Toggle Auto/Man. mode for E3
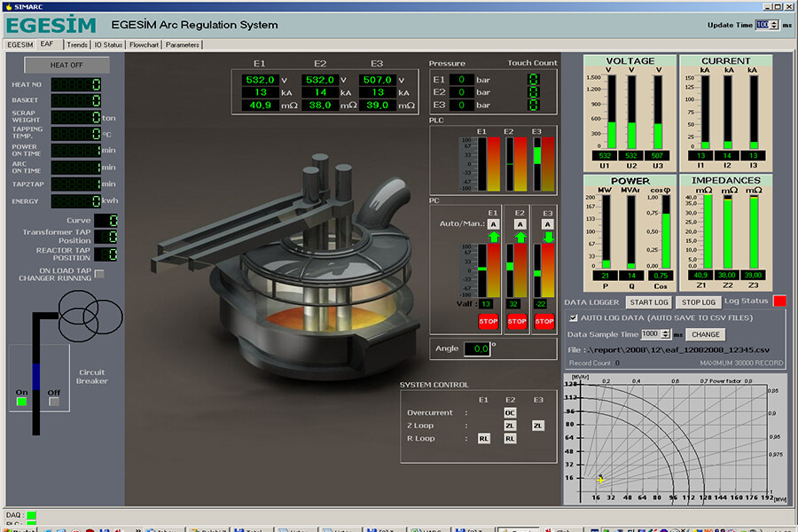The width and height of the screenshot is (798, 532). click(548, 224)
